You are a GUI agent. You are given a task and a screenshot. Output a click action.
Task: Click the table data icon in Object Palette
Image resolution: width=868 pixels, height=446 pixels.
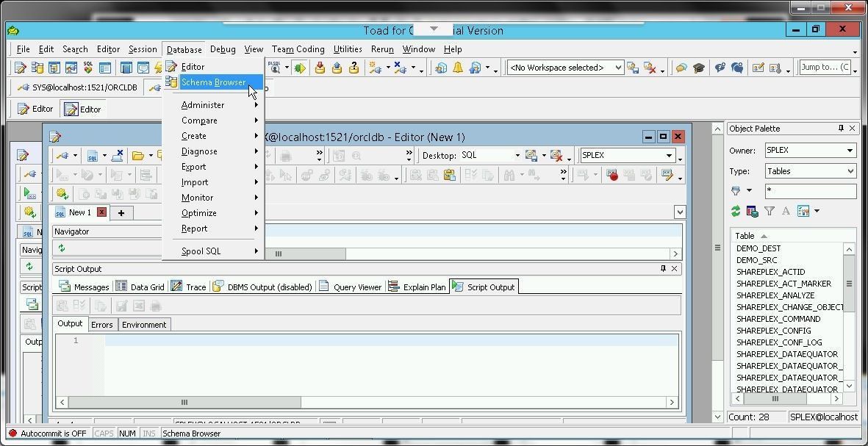coord(752,211)
